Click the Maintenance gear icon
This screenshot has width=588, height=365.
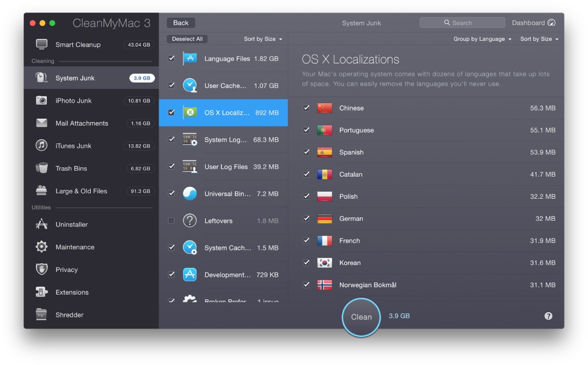point(41,247)
